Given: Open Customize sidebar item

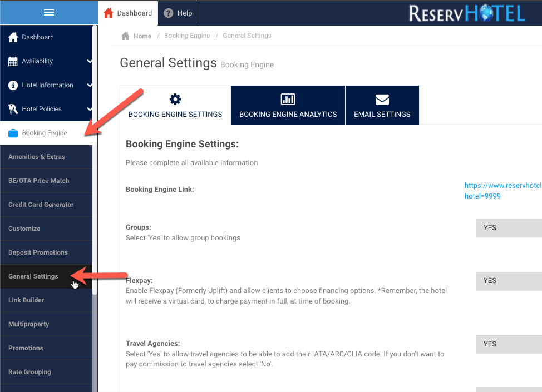Looking at the screenshot, I should click(46, 229).
